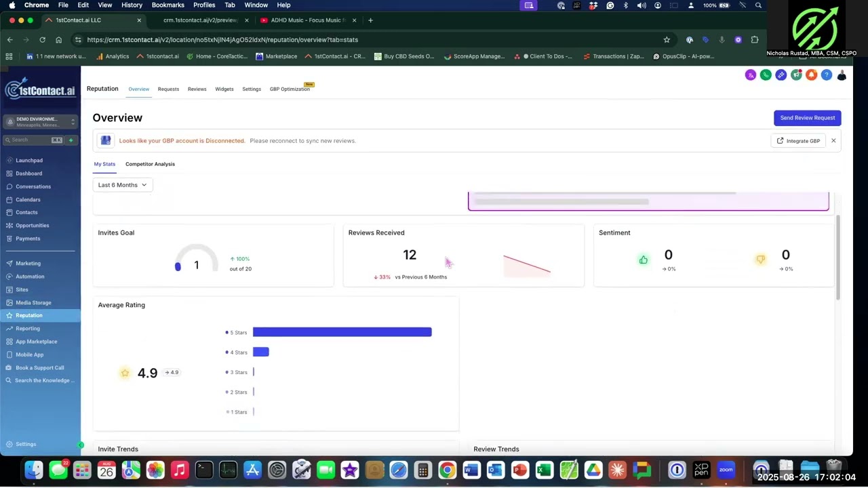Click the Invites Goal progress gauge
The width and height of the screenshot is (868, 488).
[197, 258]
